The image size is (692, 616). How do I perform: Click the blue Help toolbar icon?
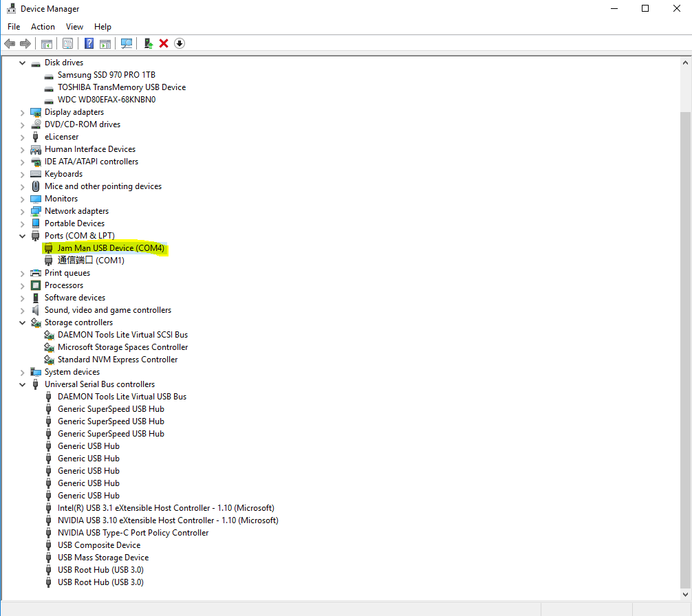click(89, 43)
